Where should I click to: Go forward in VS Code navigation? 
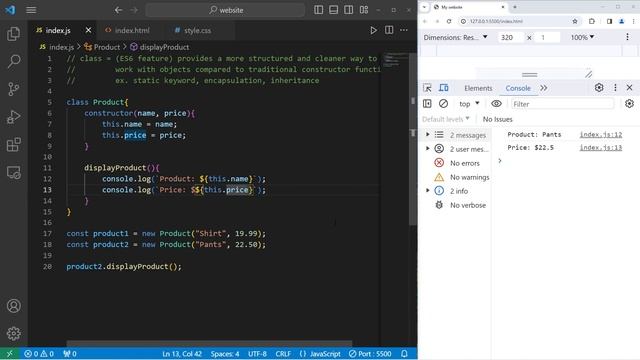click(134, 10)
